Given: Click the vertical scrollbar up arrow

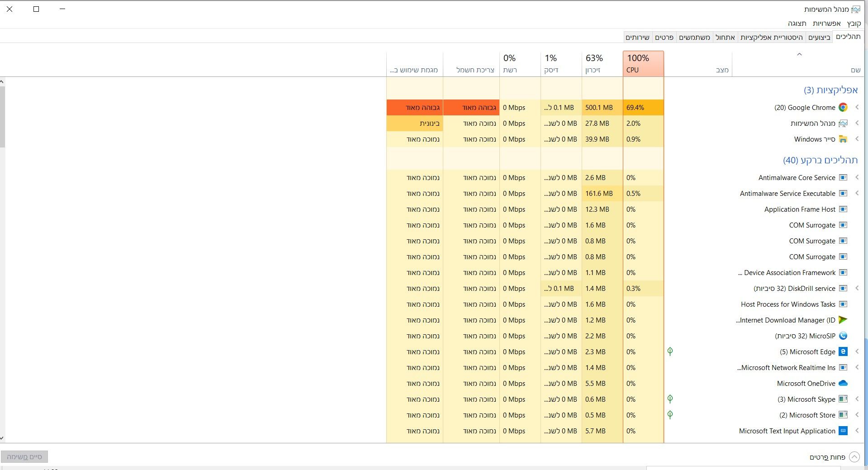Looking at the screenshot, I should tap(2, 82).
